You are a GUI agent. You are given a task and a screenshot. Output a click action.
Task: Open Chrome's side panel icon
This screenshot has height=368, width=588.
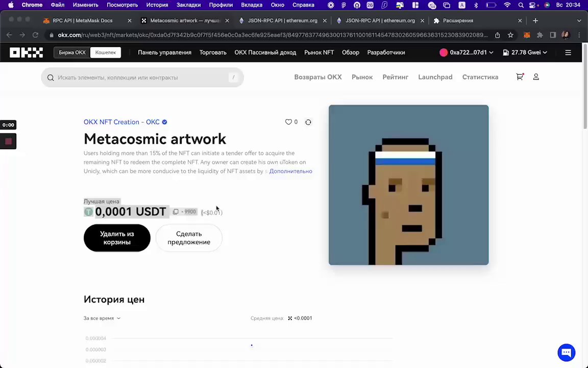(x=553, y=35)
